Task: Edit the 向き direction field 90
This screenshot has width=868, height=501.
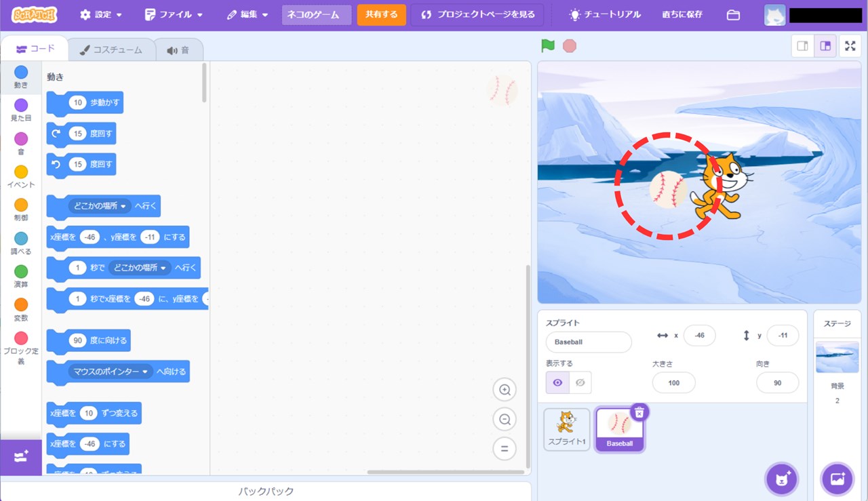Action: click(x=777, y=383)
